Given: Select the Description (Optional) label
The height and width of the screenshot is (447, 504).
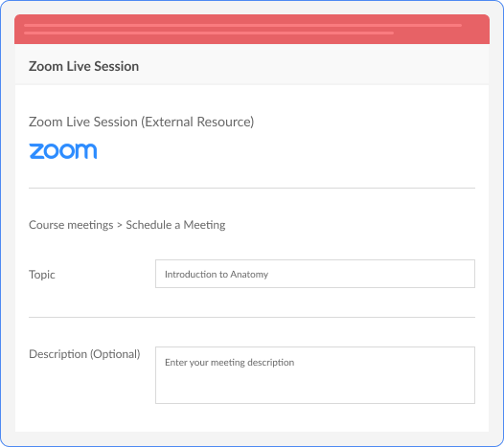Looking at the screenshot, I should pos(84,354).
